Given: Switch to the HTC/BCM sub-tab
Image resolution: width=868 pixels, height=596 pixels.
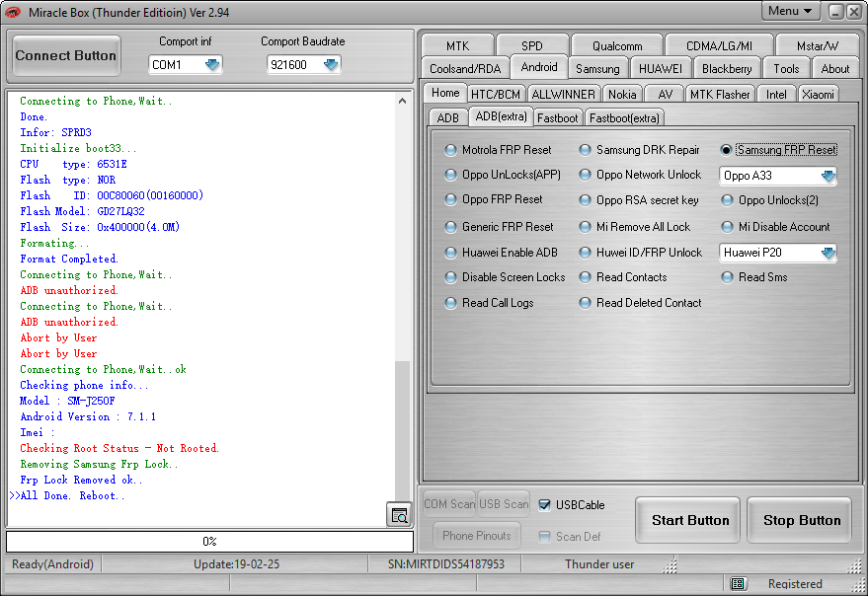Looking at the screenshot, I should tap(496, 95).
